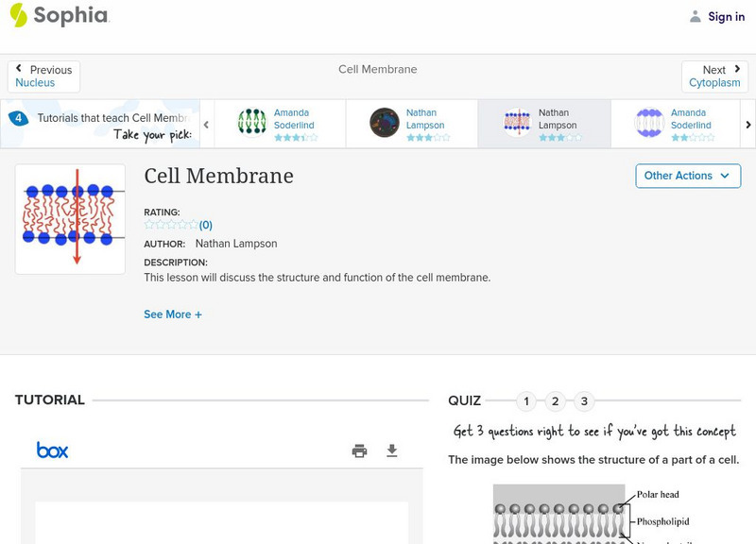This screenshot has height=544, width=756.
Task: Open the Other Actions dropdown
Action: tap(687, 176)
